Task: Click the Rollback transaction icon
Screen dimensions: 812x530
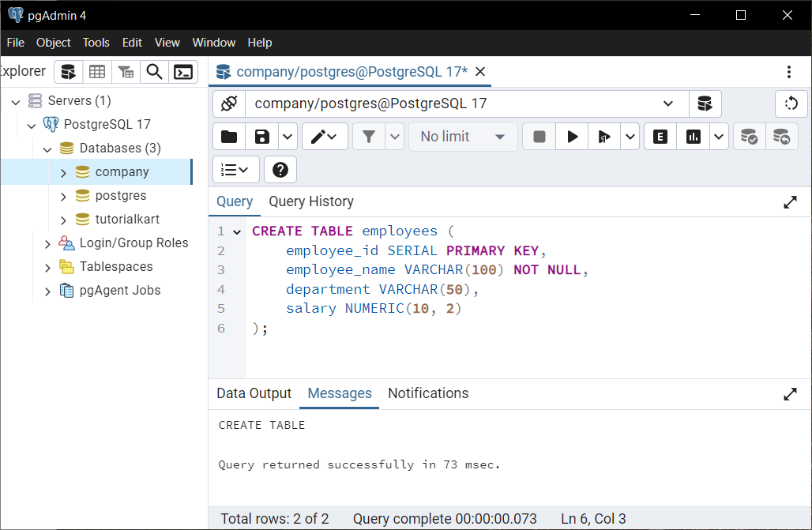Action: point(781,136)
